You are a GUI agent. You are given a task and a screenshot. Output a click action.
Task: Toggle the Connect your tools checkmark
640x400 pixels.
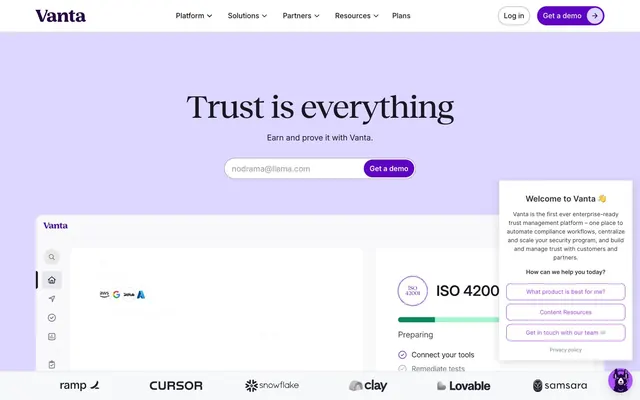click(x=402, y=355)
